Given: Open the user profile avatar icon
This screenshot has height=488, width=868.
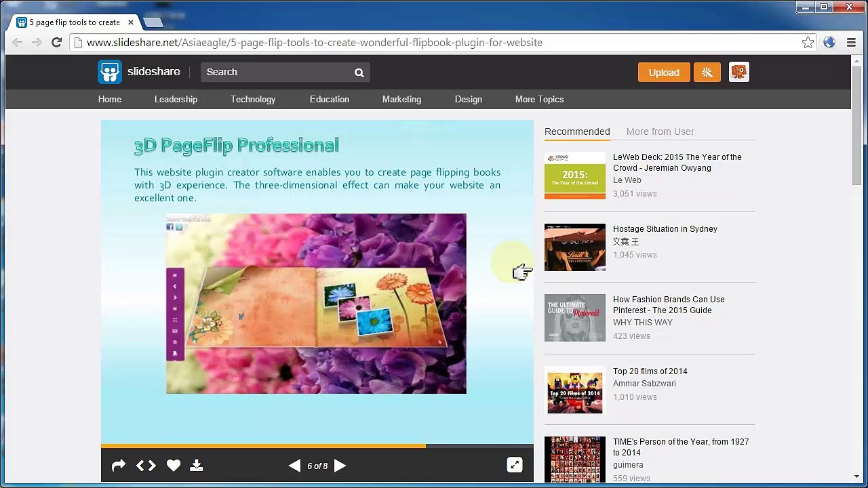Looking at the screenshot, I should pos(738,73).
